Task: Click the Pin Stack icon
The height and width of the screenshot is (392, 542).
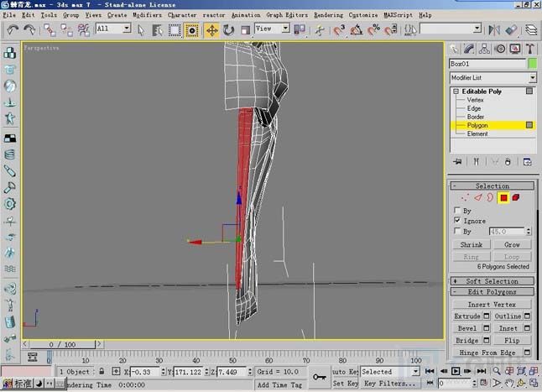Action: (457, 162)
